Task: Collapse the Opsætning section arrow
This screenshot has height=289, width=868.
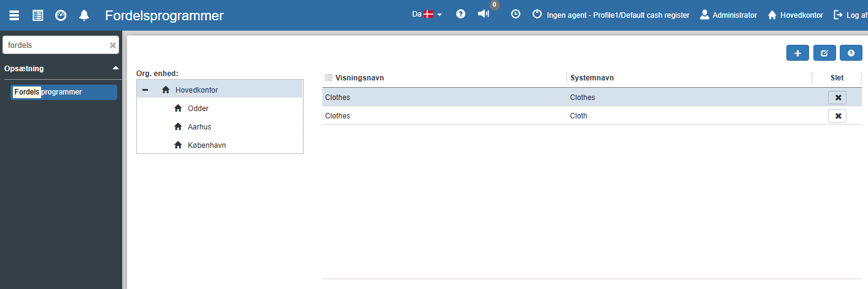Action: [115, 68]
